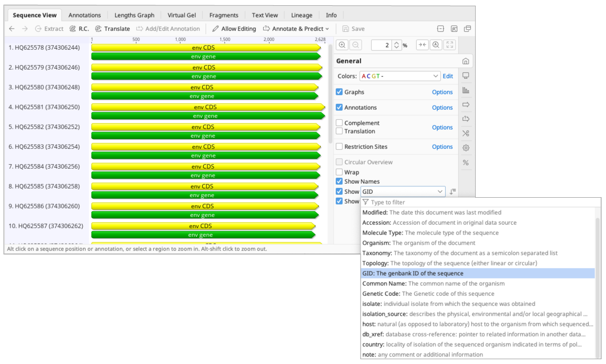Expand the Annotate & Predict dropdown
Viewport: 606px width, 364px height.
pyautogui.click(x=296, y=29)
